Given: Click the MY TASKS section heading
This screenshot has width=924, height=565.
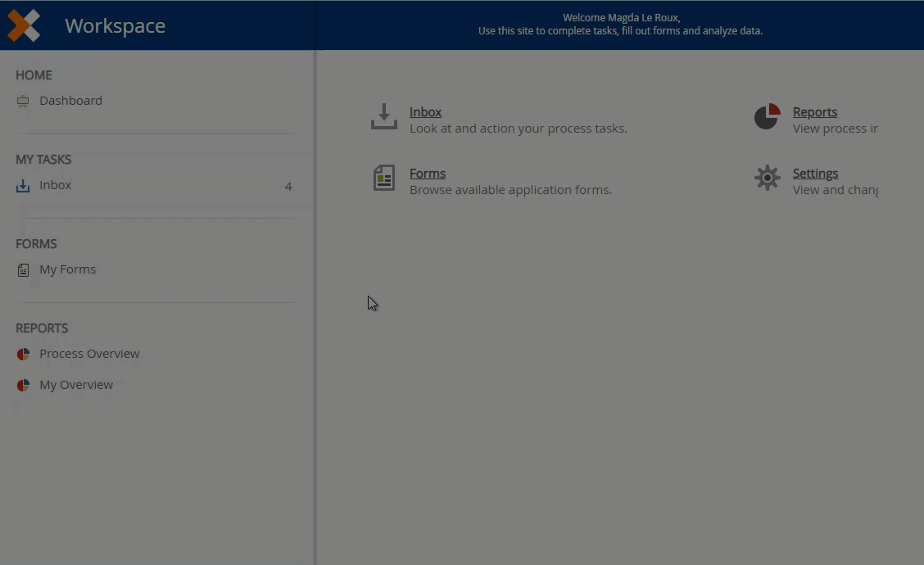Looking at the screenshot, I should point(43,160).
